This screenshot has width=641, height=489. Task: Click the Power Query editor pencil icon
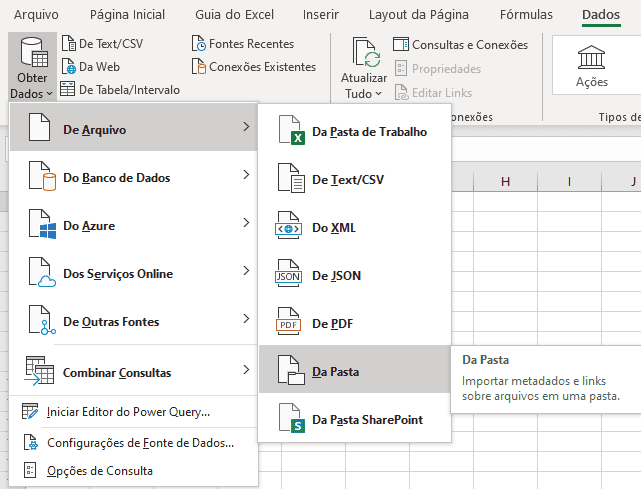[30, 411]
